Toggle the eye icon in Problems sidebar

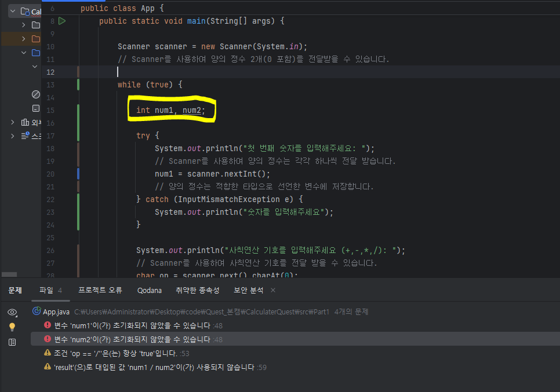tap(12, 313)
